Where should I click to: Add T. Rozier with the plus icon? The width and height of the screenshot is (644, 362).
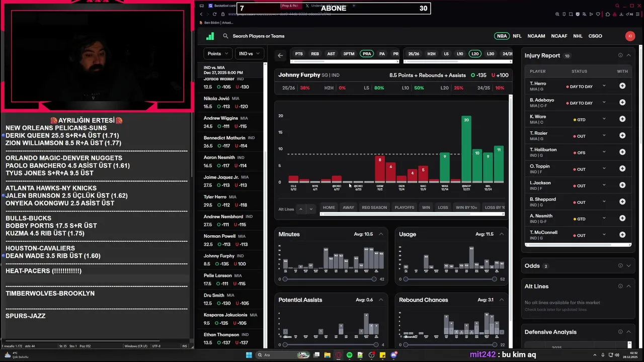[622, 136]
